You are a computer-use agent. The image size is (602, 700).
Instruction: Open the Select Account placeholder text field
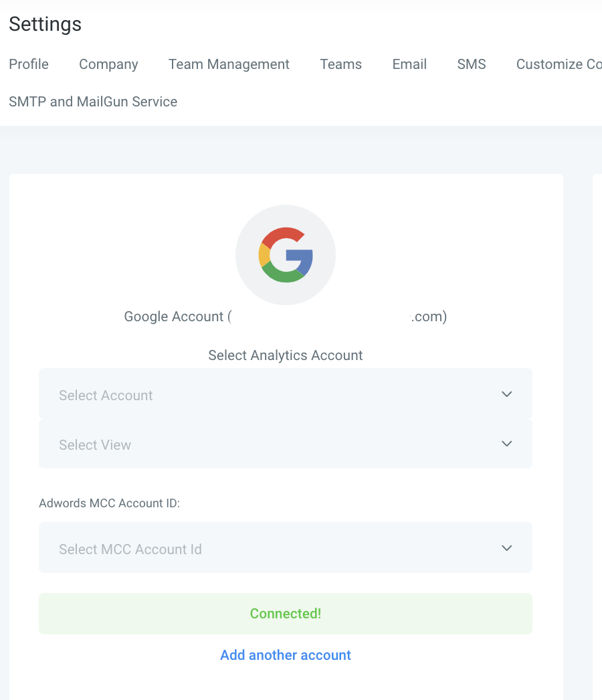(x=106, y=396)
